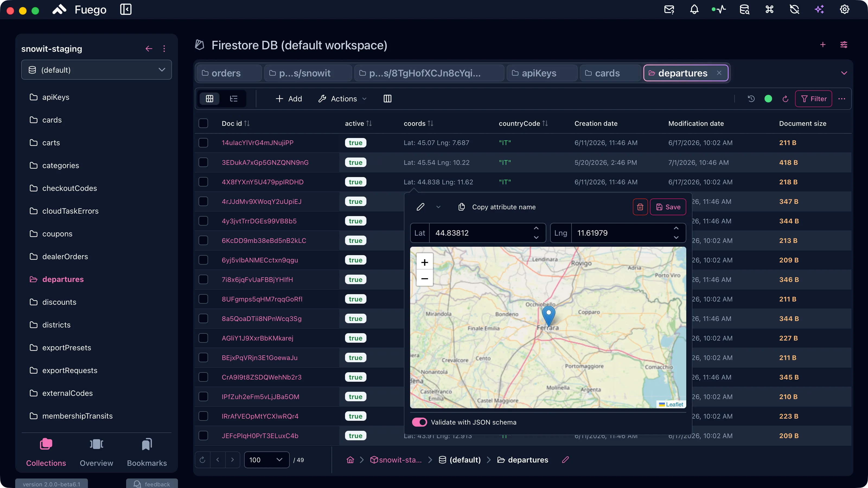868x488 pixels.
Task: Switch to table grid view
Action: click(209, 99)
